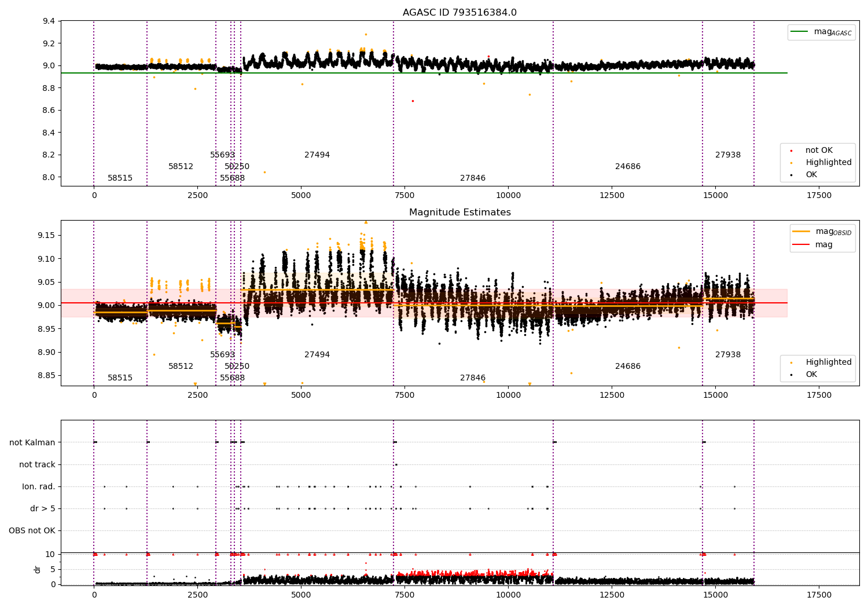Select the mag AGASC legend entry with green line
The height and width of the screenshot is (608, 868).
coord(821,32)
